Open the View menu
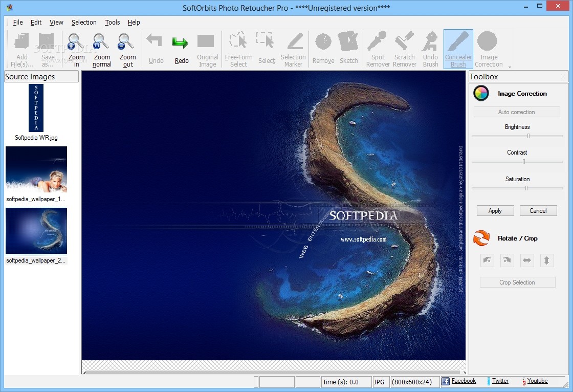This screenshot has width=573, height=392. [56, 23]
